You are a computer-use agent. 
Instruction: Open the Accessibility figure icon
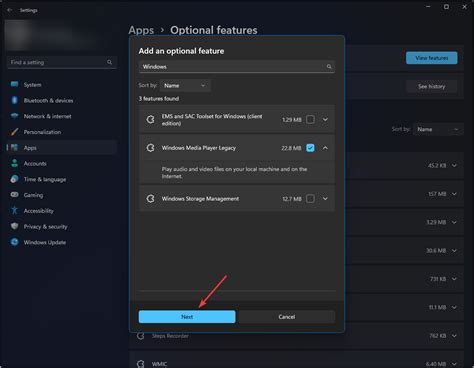(x=14, y=210)
